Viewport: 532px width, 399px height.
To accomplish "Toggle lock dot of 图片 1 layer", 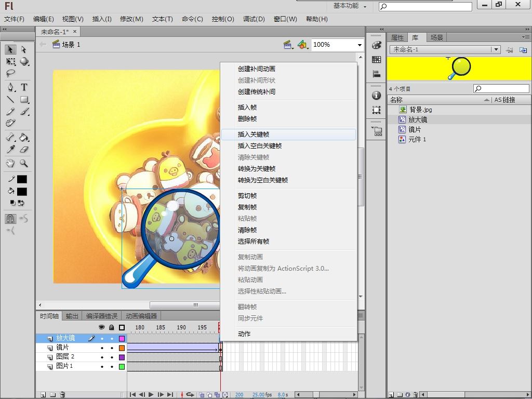I will point(112,367).
